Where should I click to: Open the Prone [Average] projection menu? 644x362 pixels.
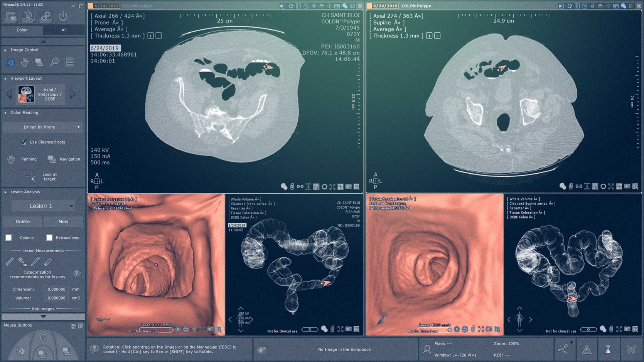tap(109, 29)
